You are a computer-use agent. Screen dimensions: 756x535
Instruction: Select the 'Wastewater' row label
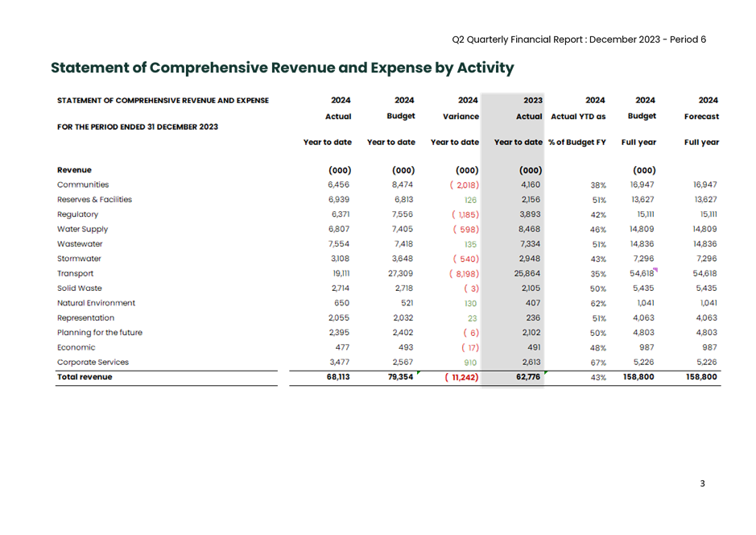80,244
